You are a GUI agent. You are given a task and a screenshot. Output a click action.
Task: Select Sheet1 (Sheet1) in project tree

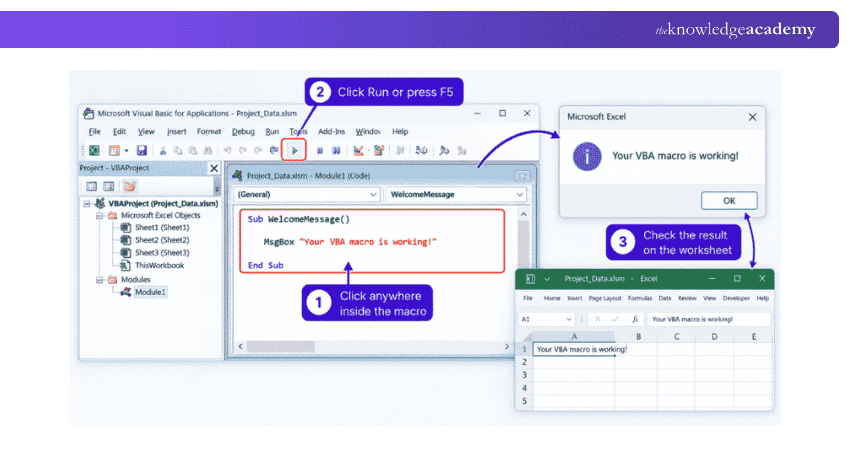pos(162,228)
